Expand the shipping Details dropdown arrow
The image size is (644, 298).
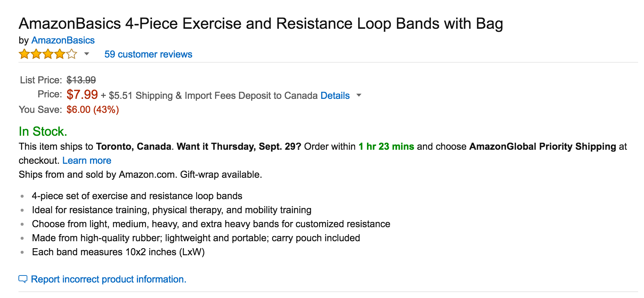359,96
